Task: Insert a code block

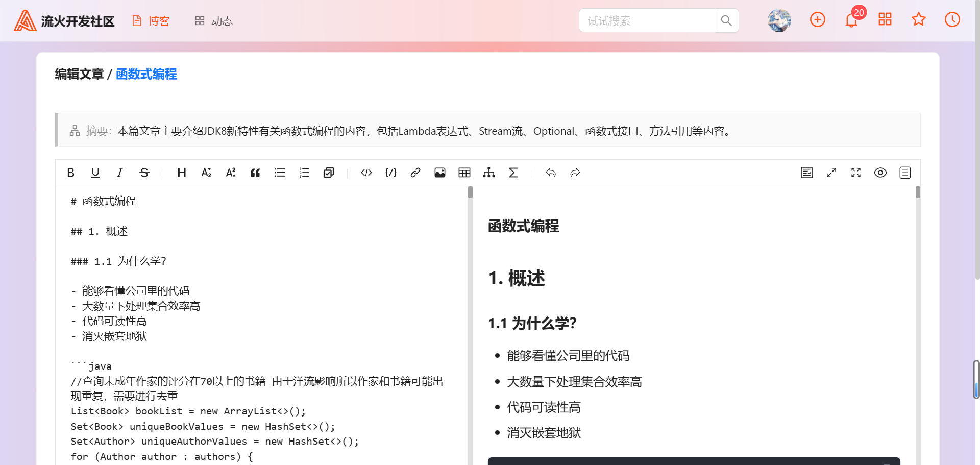Action: pos(391,173)
